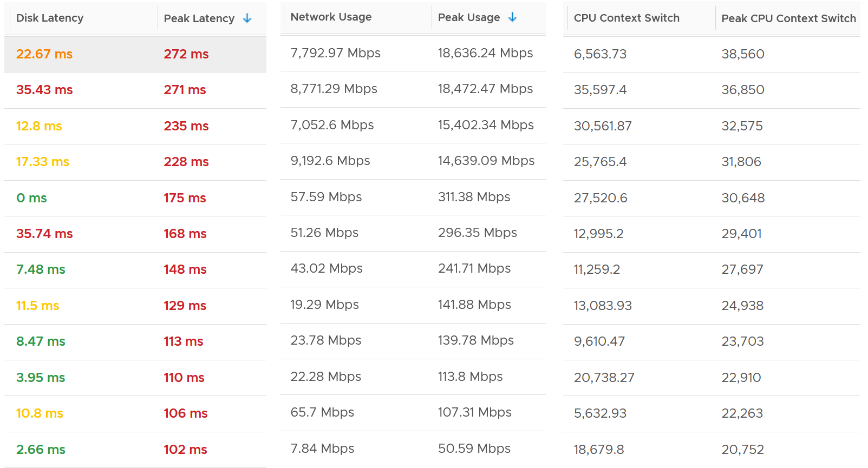This screenshot has height=468, width=868.
Task: Select the 271 ms peak latency cell
Action: 185,90
